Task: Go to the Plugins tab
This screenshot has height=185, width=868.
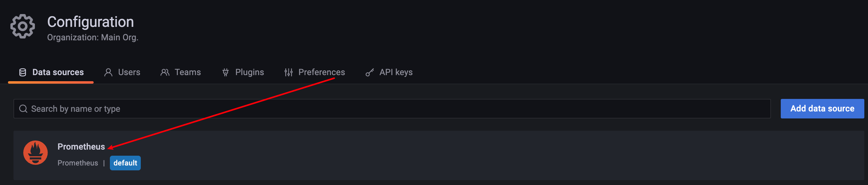Action: (x=249, y=72)
